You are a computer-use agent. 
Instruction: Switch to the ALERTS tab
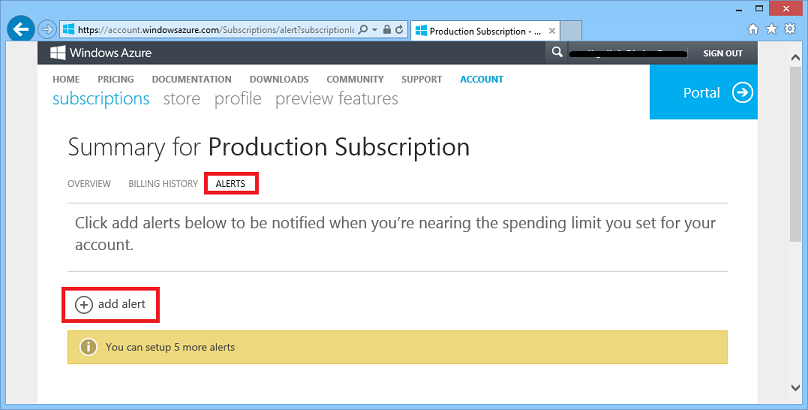click(x=230, y=183)
